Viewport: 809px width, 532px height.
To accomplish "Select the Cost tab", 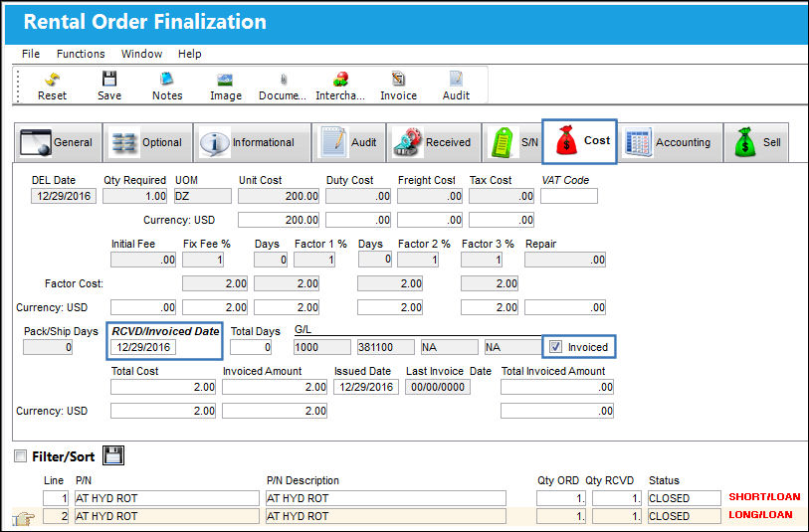I will coord(579,141).
